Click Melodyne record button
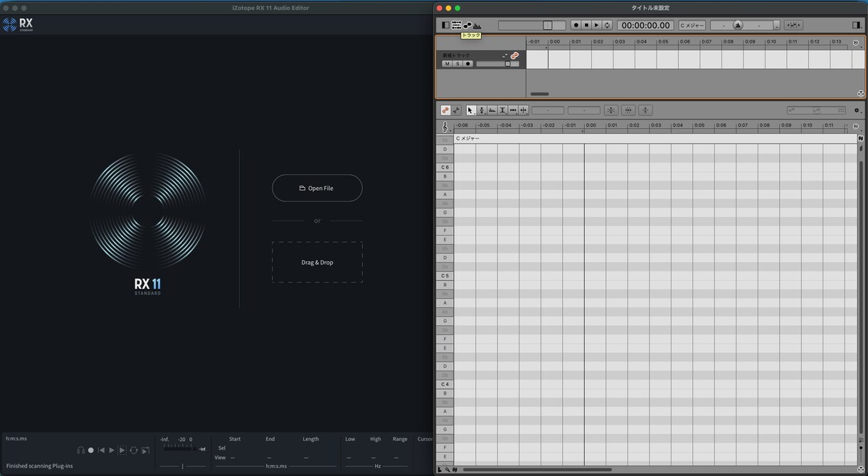Viewport: 868px width, 476px height. tap(576, 25)
